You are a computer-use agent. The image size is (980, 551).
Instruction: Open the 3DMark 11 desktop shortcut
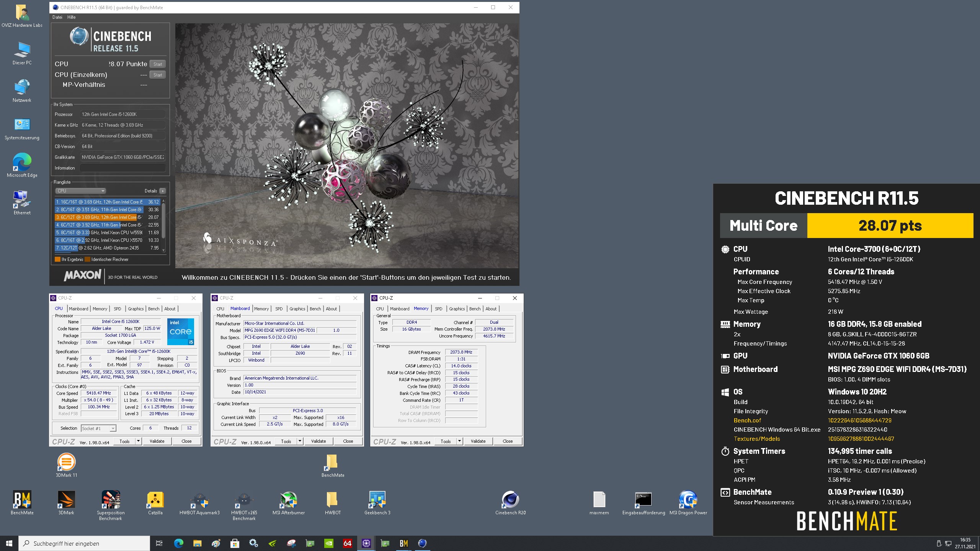point(66,465)
